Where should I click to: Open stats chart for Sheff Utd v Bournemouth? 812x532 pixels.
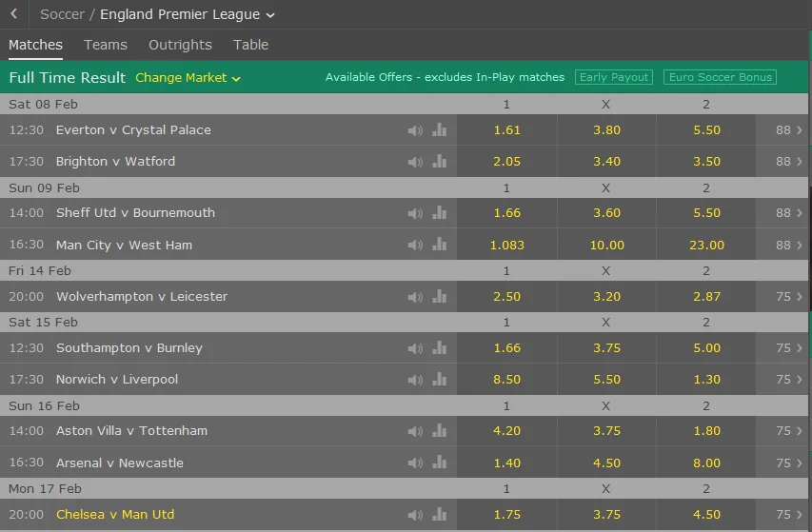(439, 213)
